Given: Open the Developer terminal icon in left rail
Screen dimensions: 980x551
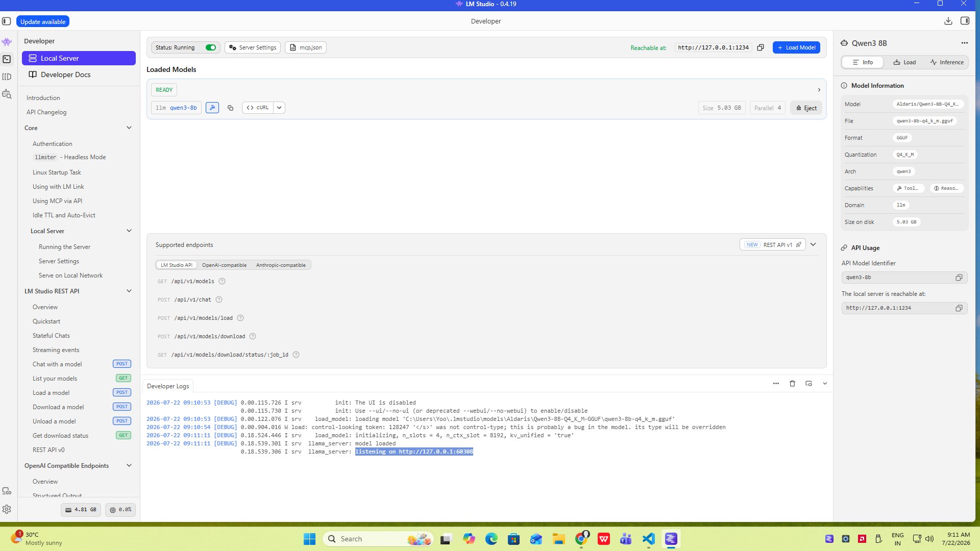Looking at the screenshot, I should pyautogui.click(x=7, y=59).
